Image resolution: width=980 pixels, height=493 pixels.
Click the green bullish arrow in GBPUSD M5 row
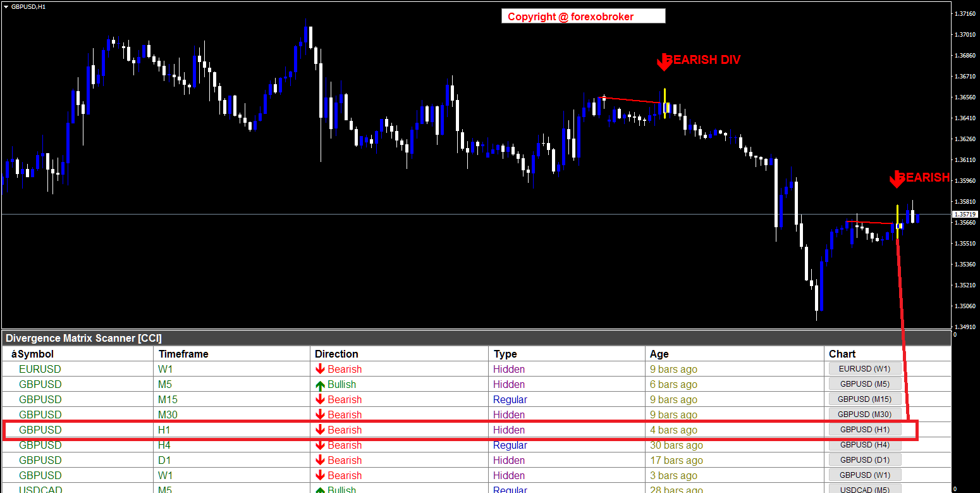click(x=320, y=385)
